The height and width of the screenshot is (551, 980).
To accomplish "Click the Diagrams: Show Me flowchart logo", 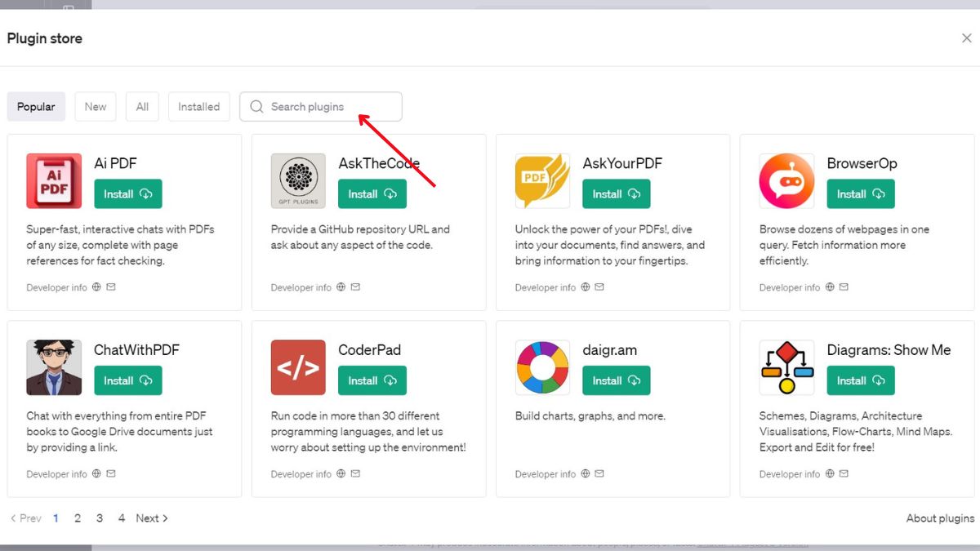I will (786, 367).
